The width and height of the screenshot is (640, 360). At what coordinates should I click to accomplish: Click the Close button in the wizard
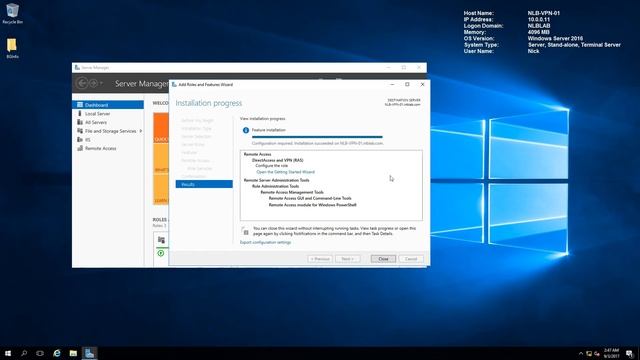[x=383, y=259]
